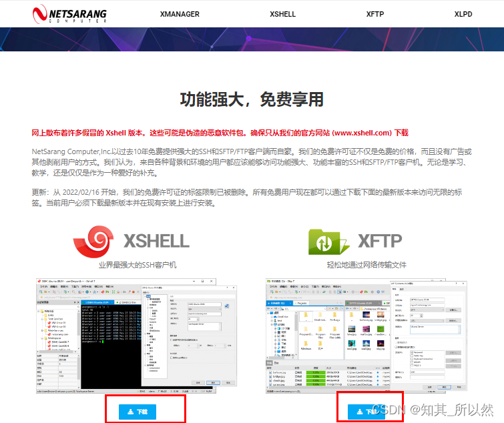This screenshot has height=423, width=504.
Task: Open the XFTP menu item
Action: pos(375,14)
